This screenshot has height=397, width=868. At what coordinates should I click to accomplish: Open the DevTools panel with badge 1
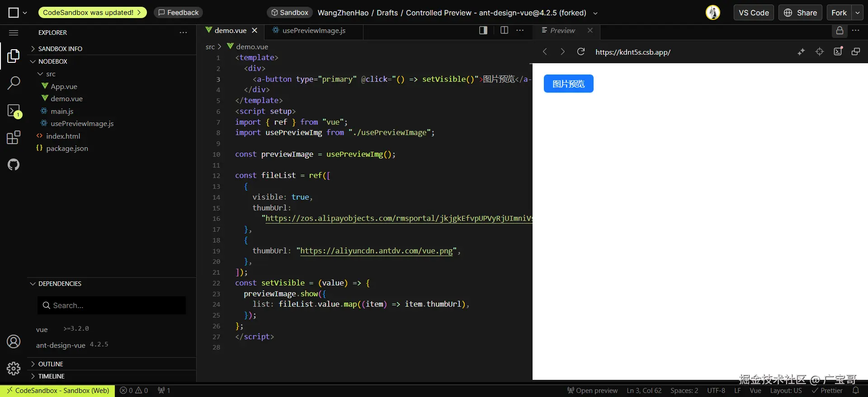pyautogui.click(x=14, y=111)
